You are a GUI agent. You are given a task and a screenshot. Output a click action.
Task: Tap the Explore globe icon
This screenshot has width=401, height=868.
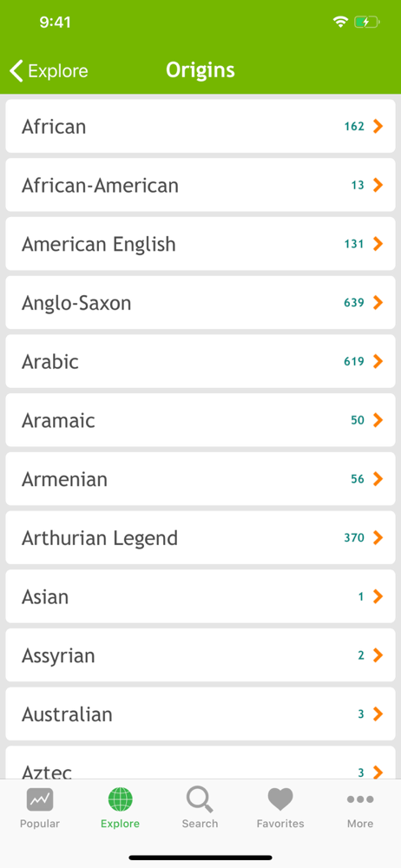(x=120, y=799)
